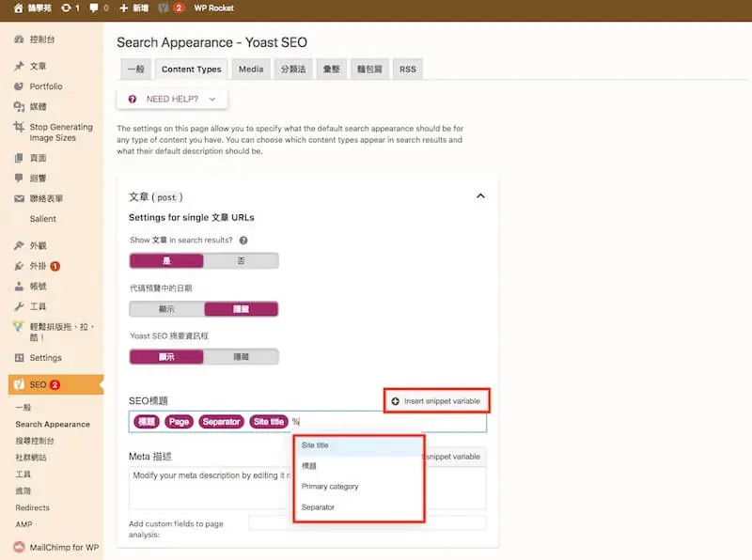Set snippet preview date to 隱藏
The width and height of the screenshot is (752, 560).
tap(242, 309)
